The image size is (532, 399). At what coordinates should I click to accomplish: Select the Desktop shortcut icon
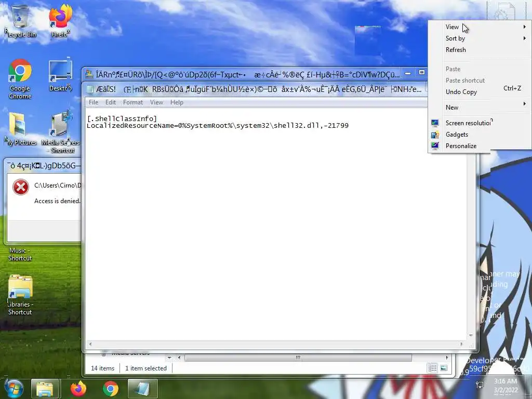pyautogui.click(x=60, y=75)
